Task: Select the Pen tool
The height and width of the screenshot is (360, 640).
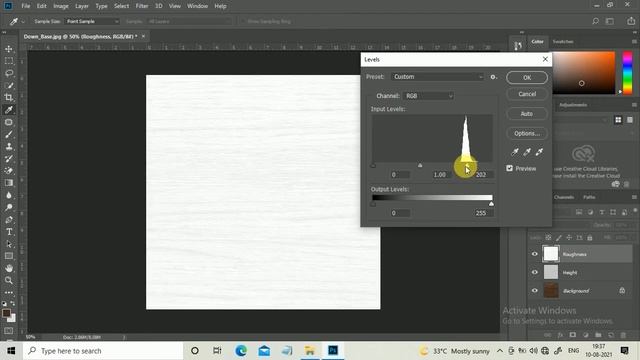Action: (9, 220)
